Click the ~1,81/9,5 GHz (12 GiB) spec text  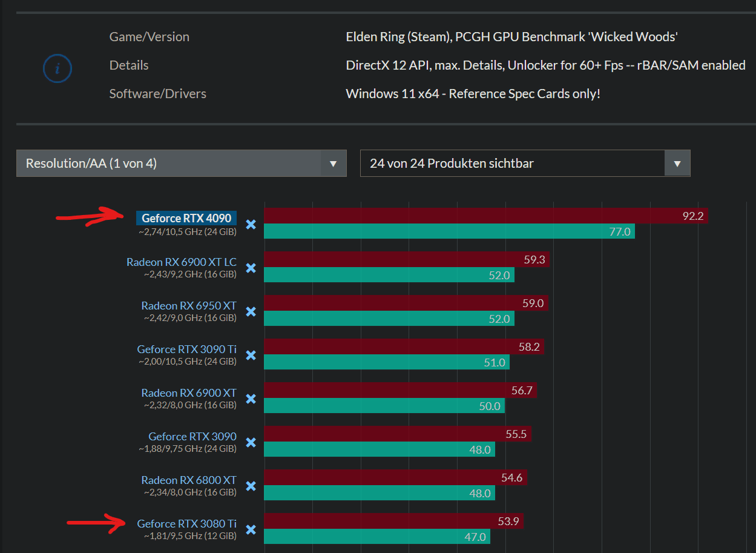190,536
